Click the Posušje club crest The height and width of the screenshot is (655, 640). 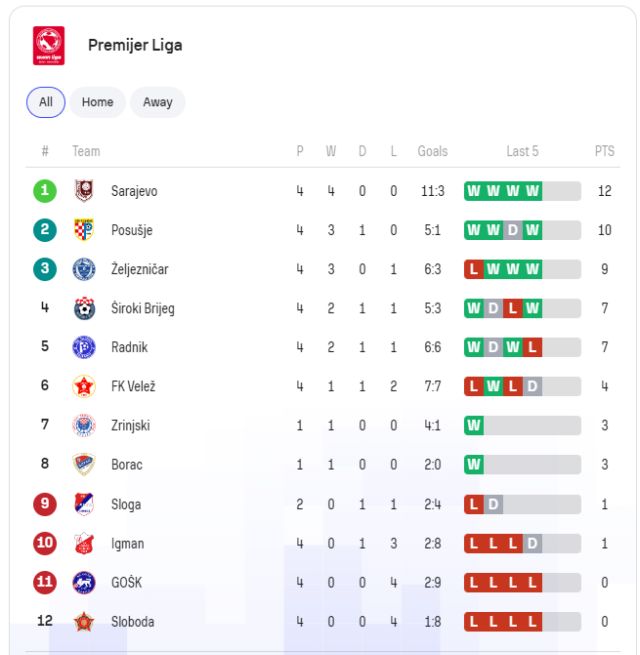[x=84, y=230]
